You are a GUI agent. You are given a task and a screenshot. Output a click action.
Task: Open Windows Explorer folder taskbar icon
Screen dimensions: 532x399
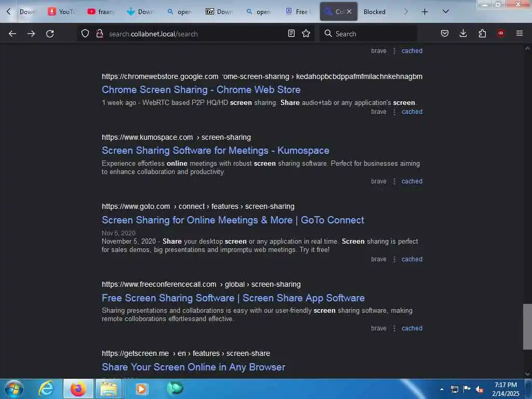(x=108, y=389)
